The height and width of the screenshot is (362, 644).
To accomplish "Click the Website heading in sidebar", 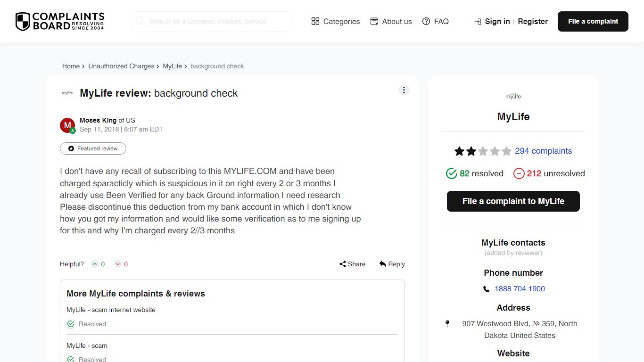I will click(513, 354).
